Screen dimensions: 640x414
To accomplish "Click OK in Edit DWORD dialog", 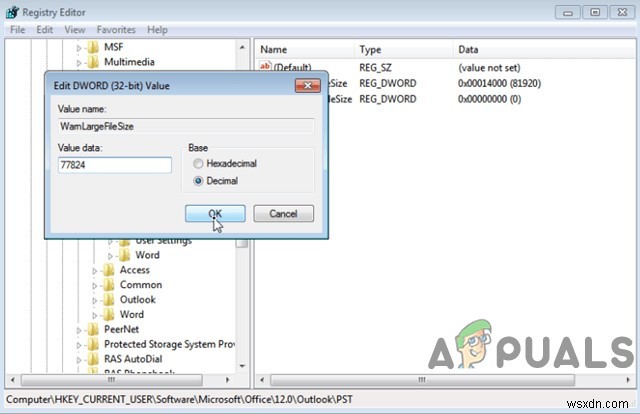I will (215, 214).
